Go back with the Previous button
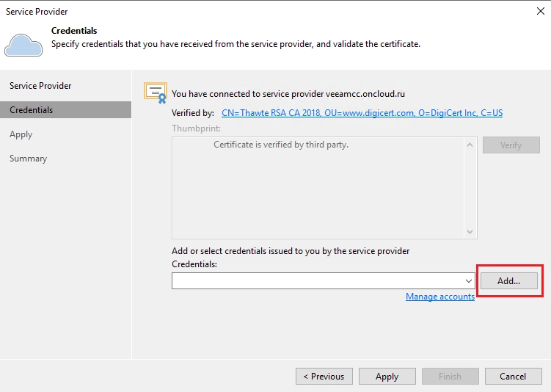Image resolution: width=551 pixels, height=392 pixels. pyautogui.click(x=324, y=377)
